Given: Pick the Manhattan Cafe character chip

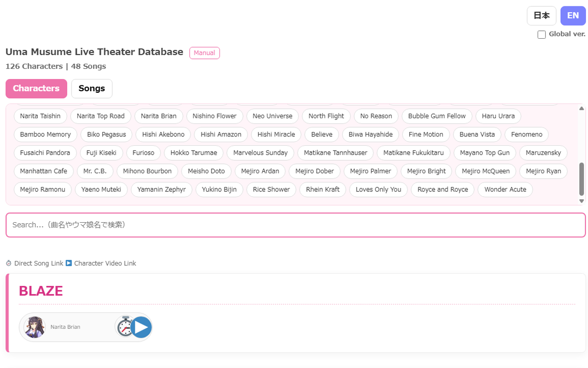Looking at the screenshot, I should pos(44,171).
